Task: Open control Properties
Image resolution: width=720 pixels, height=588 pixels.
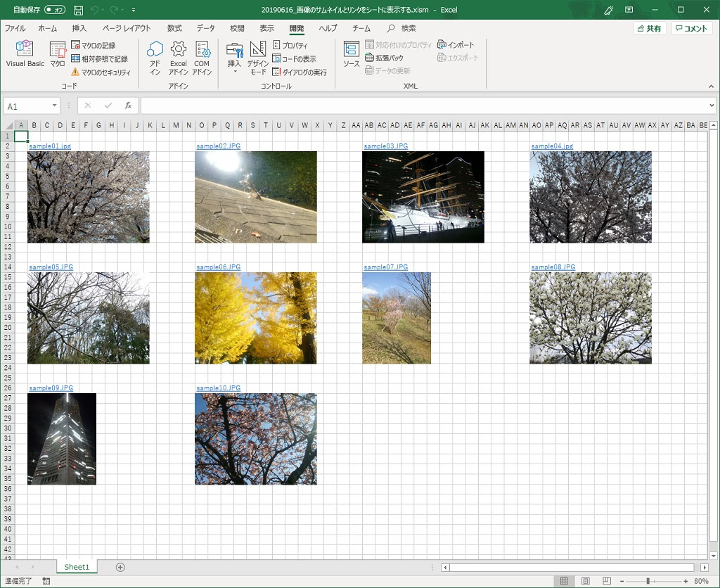Action: pos(290,45)
